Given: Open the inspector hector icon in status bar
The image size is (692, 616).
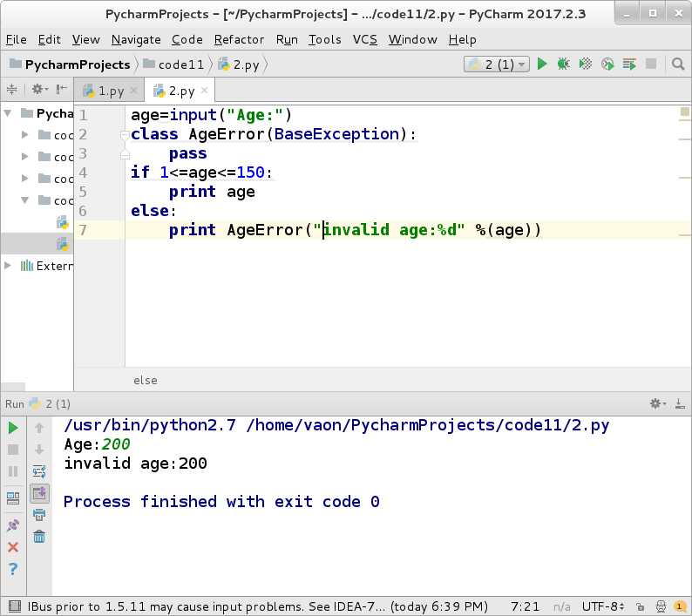Looking at the screenshot, I should pos(661,606).
